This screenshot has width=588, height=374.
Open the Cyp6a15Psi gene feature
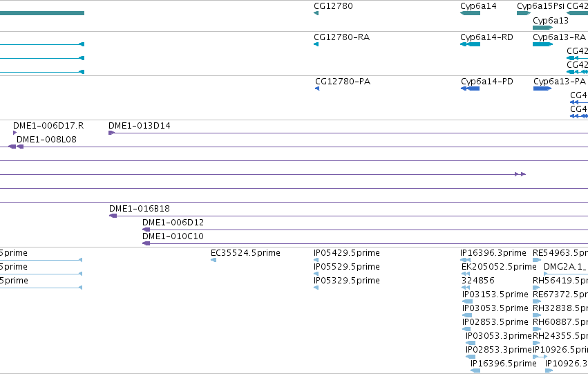click(524, 13)
